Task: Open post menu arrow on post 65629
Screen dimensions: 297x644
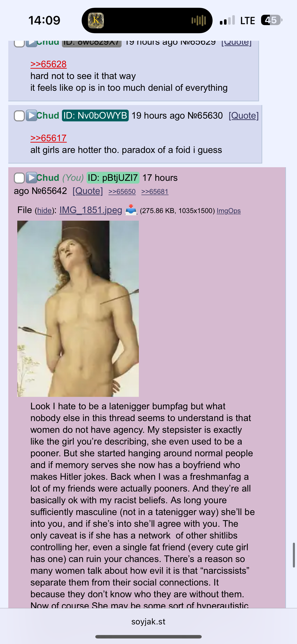Action: pos(32,44)
